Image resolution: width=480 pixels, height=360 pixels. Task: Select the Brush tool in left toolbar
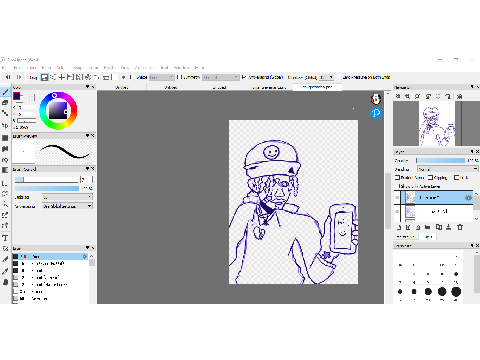click(5, 92)
